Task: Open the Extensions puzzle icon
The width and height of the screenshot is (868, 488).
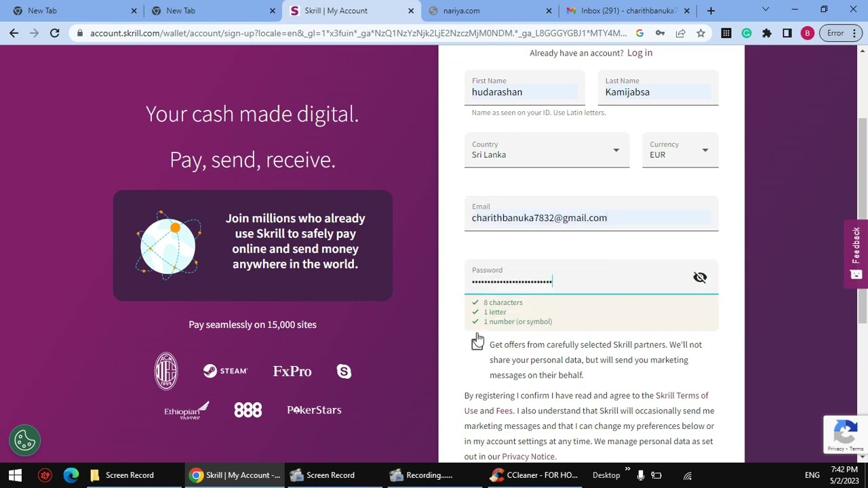Action: pyautogui.click(x=767, y=33)
